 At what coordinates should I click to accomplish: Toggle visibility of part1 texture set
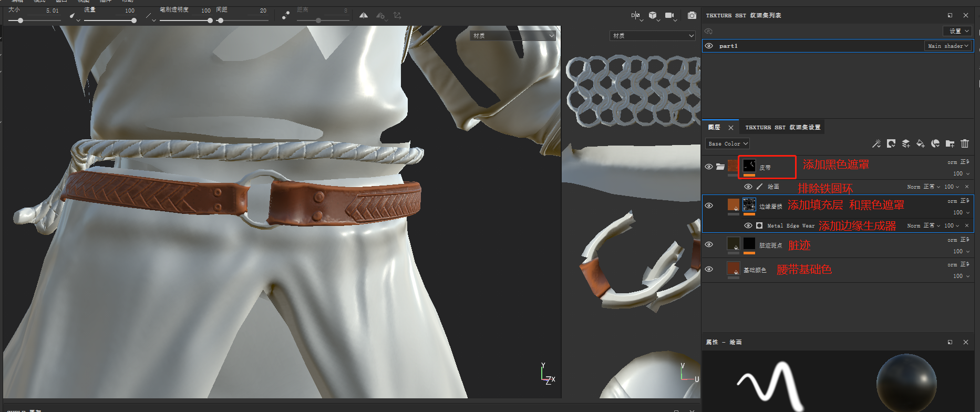[709, 46]
